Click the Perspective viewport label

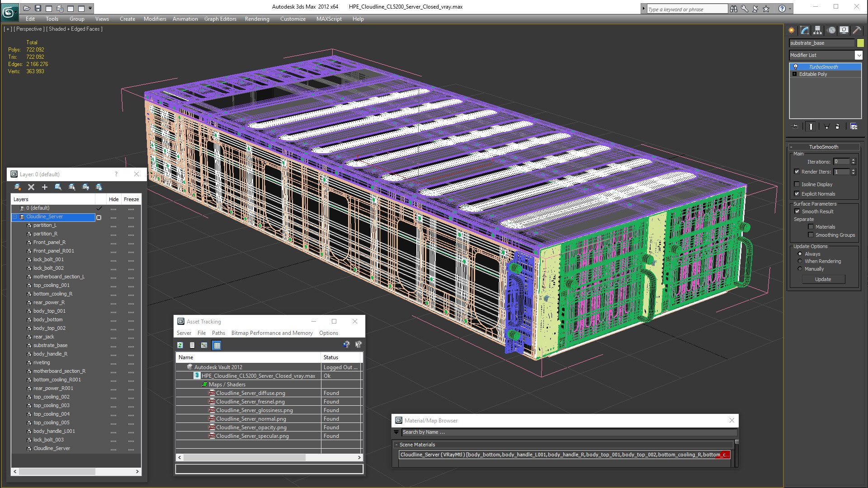click(x=29, y=29)
